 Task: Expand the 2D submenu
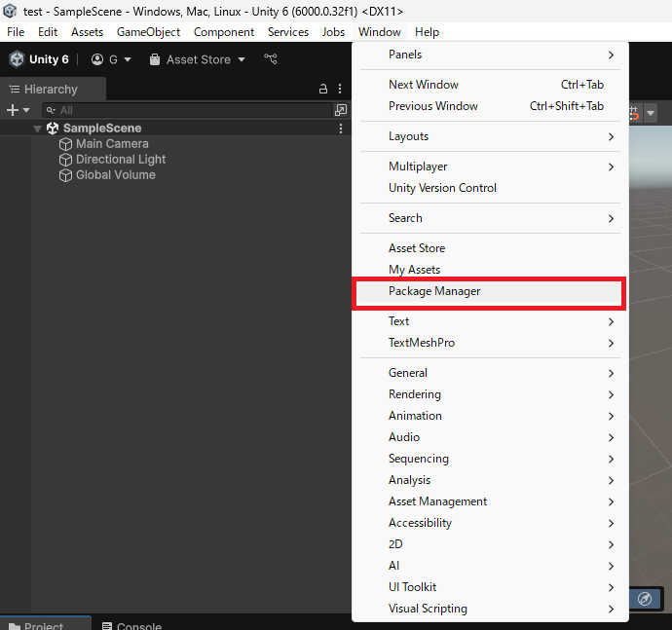point(490,544)
